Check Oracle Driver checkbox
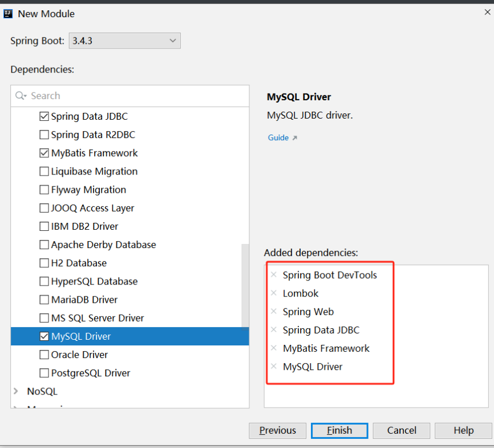494x448 pixels. tap(44, 355)
